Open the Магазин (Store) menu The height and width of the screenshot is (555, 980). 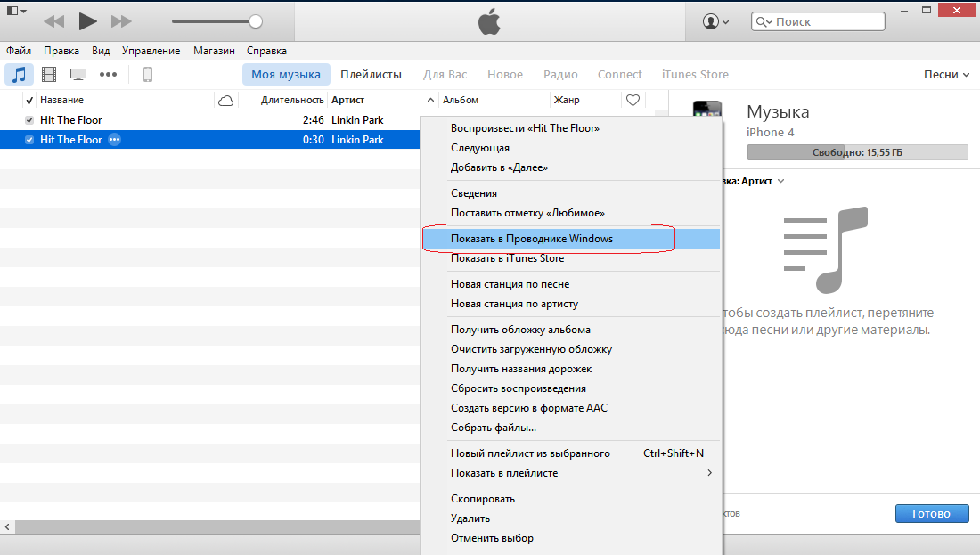click(x=214, y=51)
